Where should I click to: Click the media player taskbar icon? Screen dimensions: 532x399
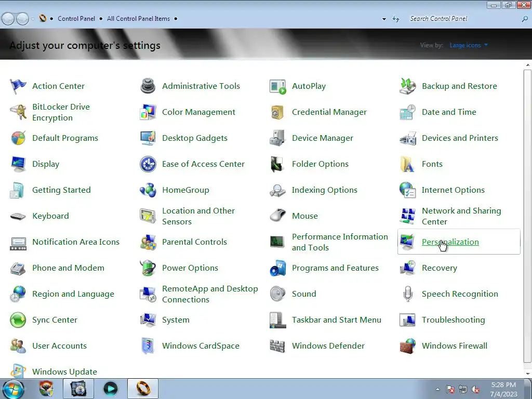tap(110, 389)
